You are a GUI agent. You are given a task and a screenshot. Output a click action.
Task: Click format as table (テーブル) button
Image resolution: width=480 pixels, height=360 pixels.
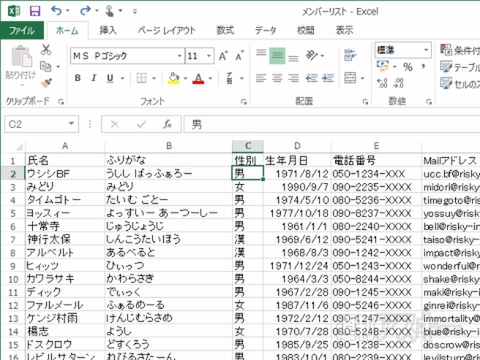tap(460, 67)
